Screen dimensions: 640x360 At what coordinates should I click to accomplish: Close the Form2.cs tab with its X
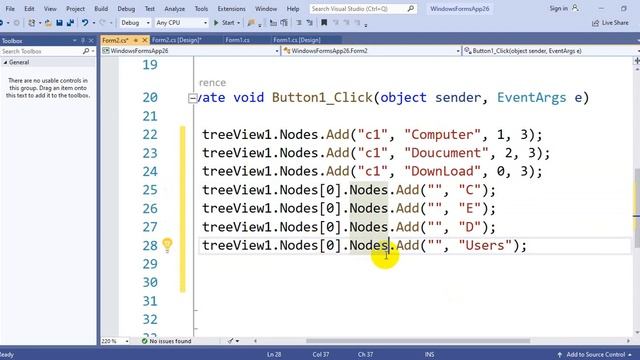144,40
